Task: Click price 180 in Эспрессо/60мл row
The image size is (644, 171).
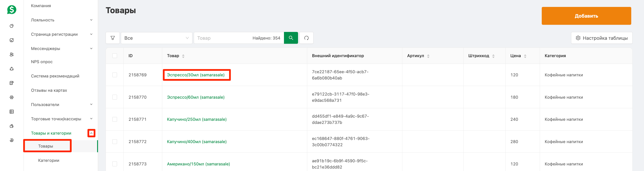Action: [x=514, y=97]
